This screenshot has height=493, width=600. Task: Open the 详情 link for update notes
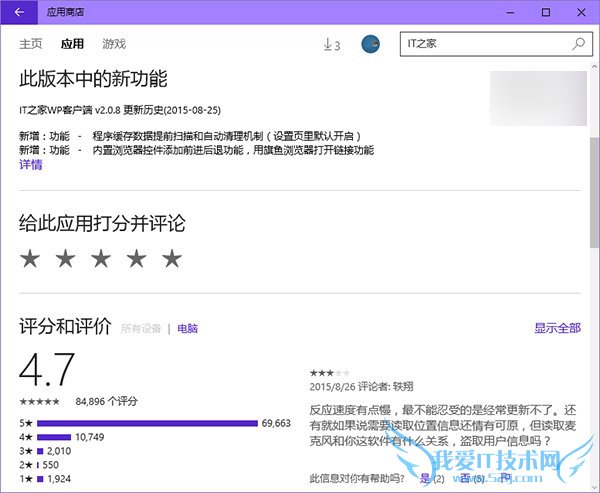click(x=31, y=165)
